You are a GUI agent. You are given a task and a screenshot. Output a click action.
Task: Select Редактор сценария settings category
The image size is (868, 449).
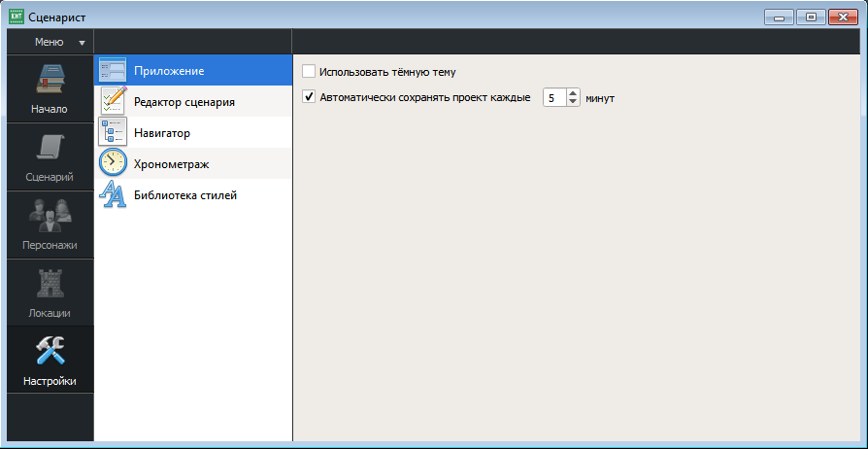193,101
